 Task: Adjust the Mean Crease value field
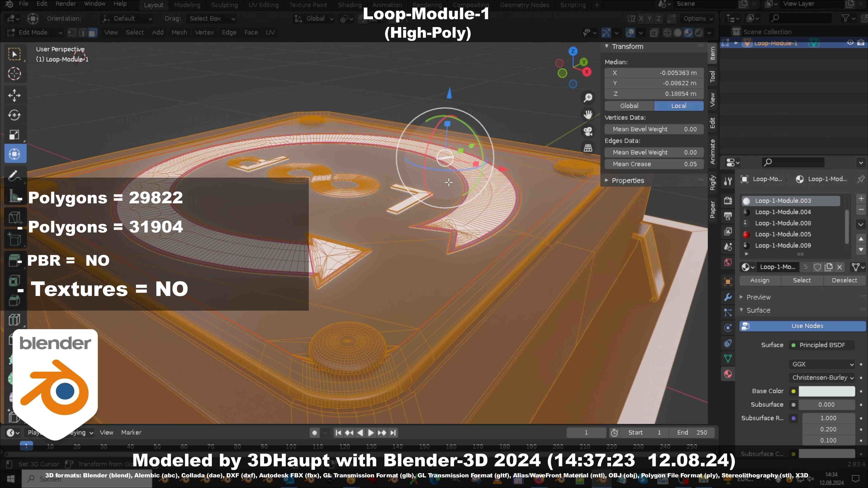tap(654, 164)
